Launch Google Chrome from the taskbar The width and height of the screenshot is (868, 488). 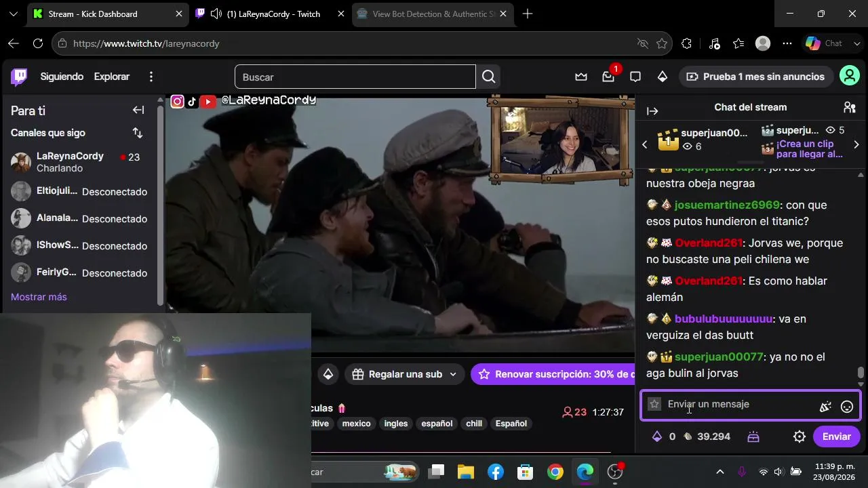(555, 472)
